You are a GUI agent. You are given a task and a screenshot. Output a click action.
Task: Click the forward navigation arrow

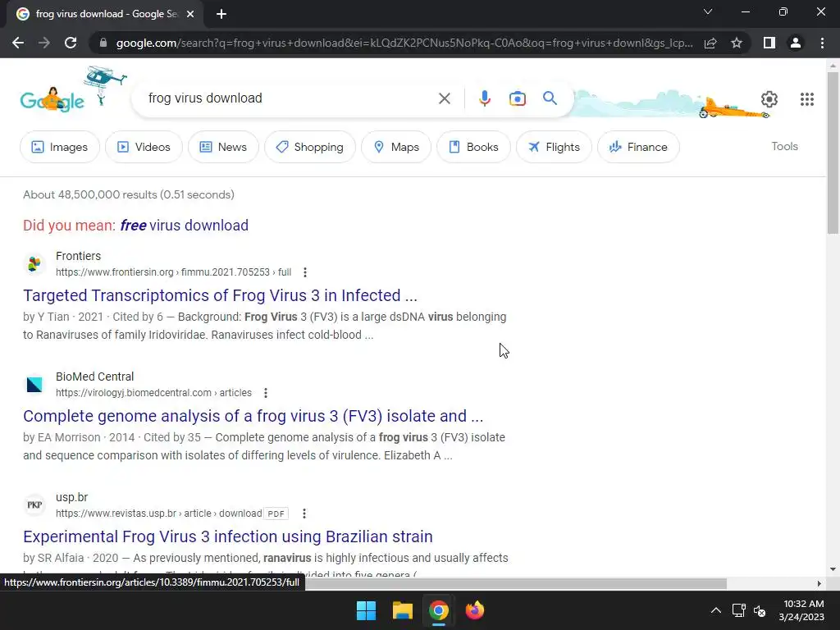[x=44, y=43]
